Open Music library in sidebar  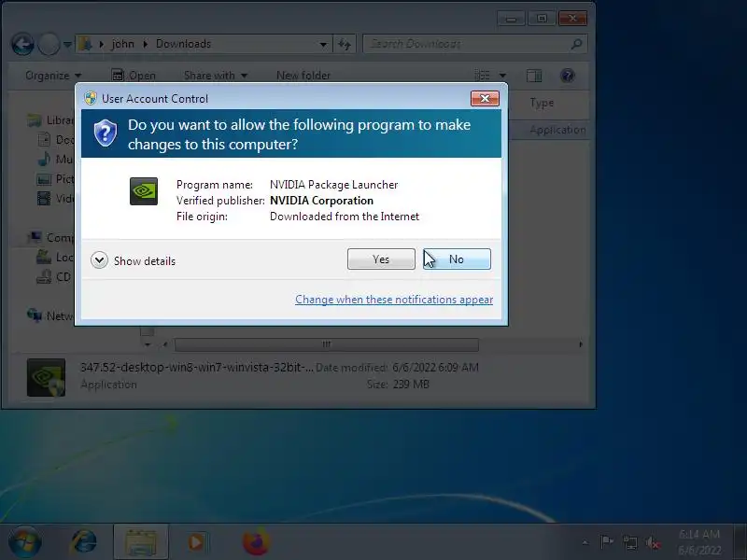point(56,159)
